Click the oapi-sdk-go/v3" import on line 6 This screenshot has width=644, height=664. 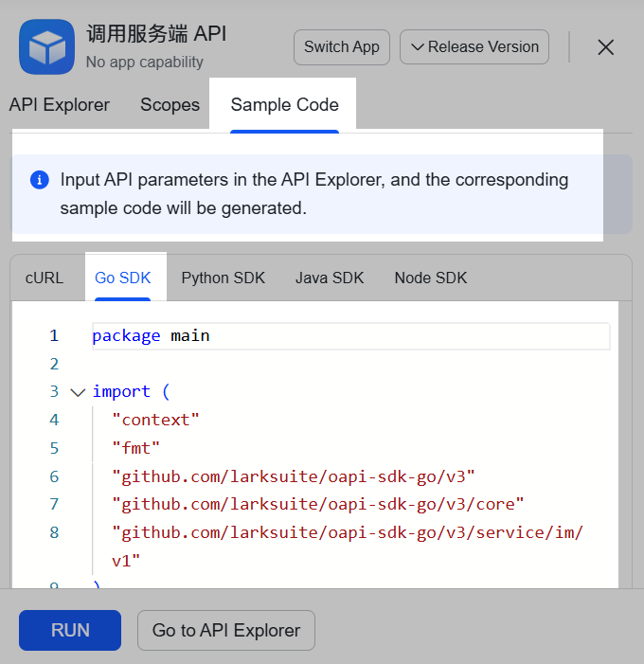[293, 476]
